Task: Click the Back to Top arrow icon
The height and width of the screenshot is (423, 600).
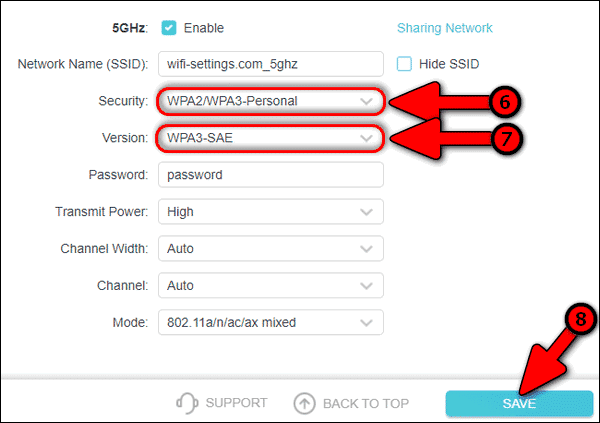Action: (304, 403)
